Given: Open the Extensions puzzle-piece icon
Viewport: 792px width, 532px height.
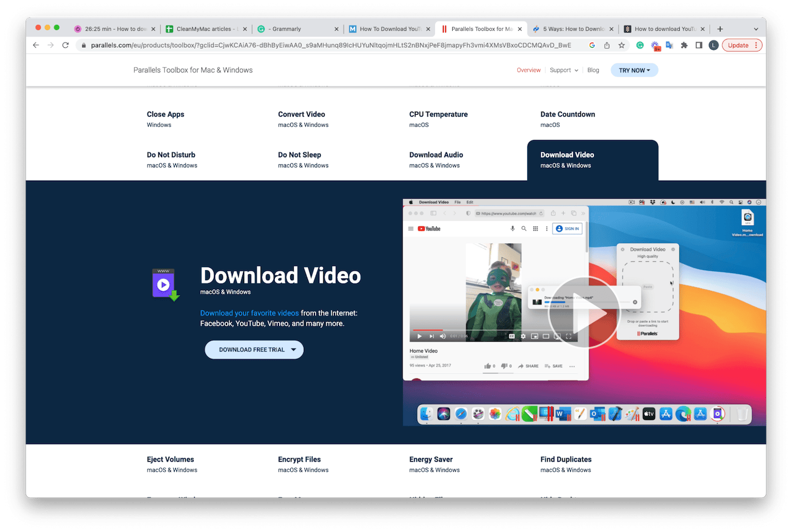Looking at the screenshot, I should tap(686, 45).
